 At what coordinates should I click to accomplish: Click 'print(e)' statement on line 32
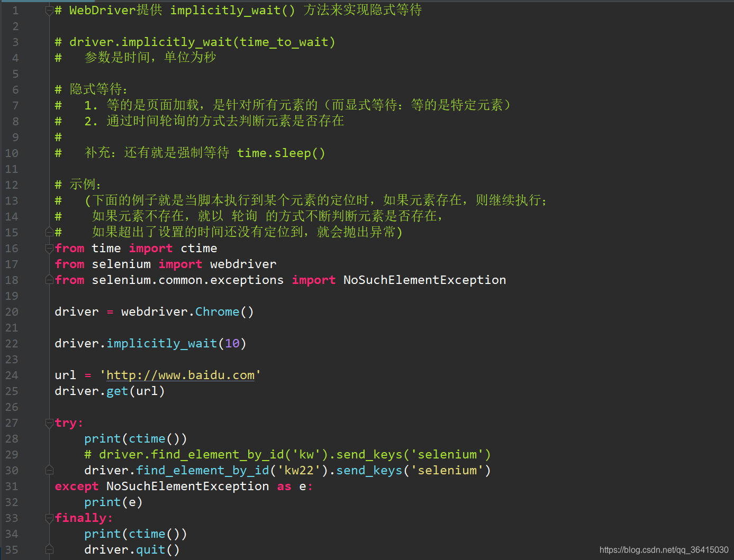114,502
